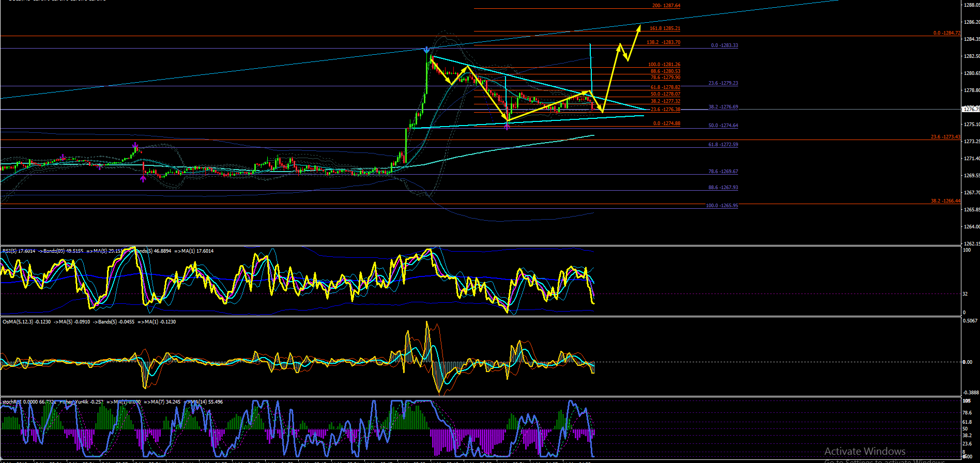
Task: Click the =>MA(7) 34.245 label in stochRSI panel
Action: pyautogui.click(x=162, y=402)
